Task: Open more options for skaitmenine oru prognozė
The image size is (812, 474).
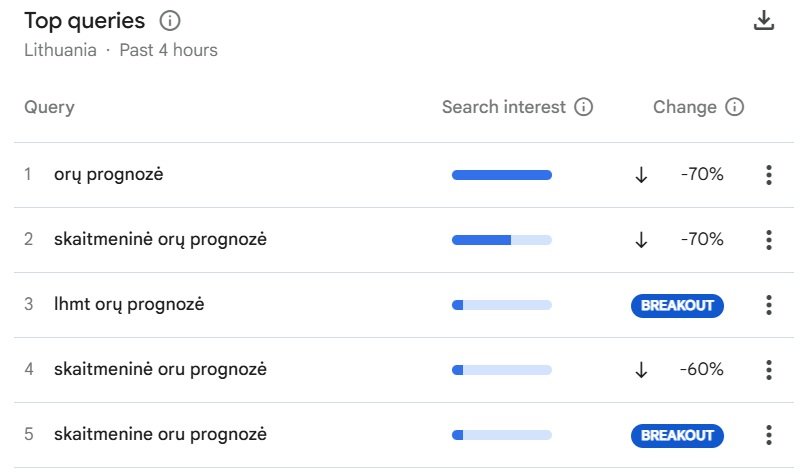Action: click(769, 435)
